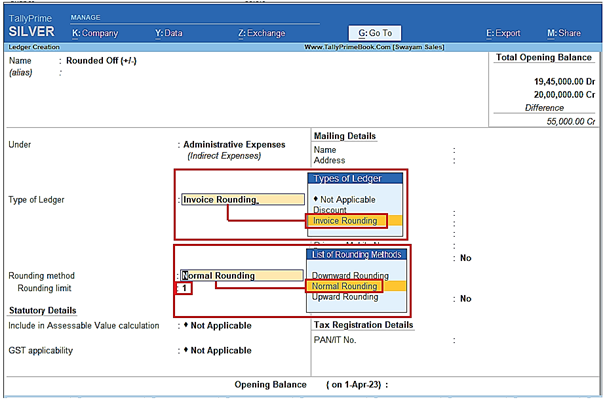The height and width of the screenshot is (400, 605).
Task: Click the Tax Registration Details heading
Action: tap(363, 325)
